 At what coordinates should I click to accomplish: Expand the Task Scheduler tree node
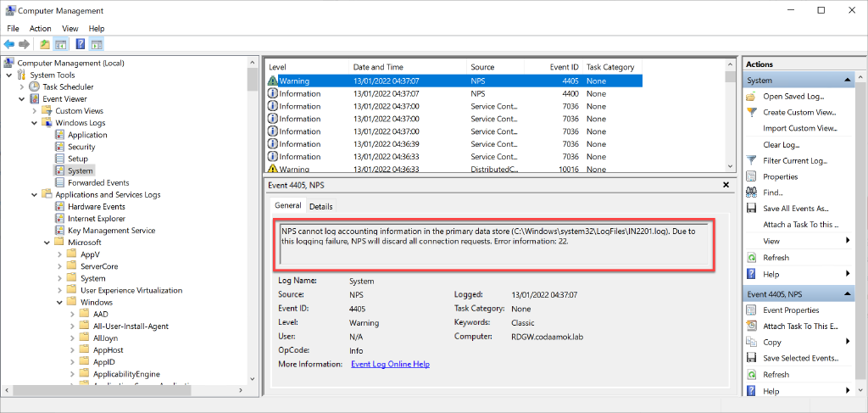coord(22,87)
